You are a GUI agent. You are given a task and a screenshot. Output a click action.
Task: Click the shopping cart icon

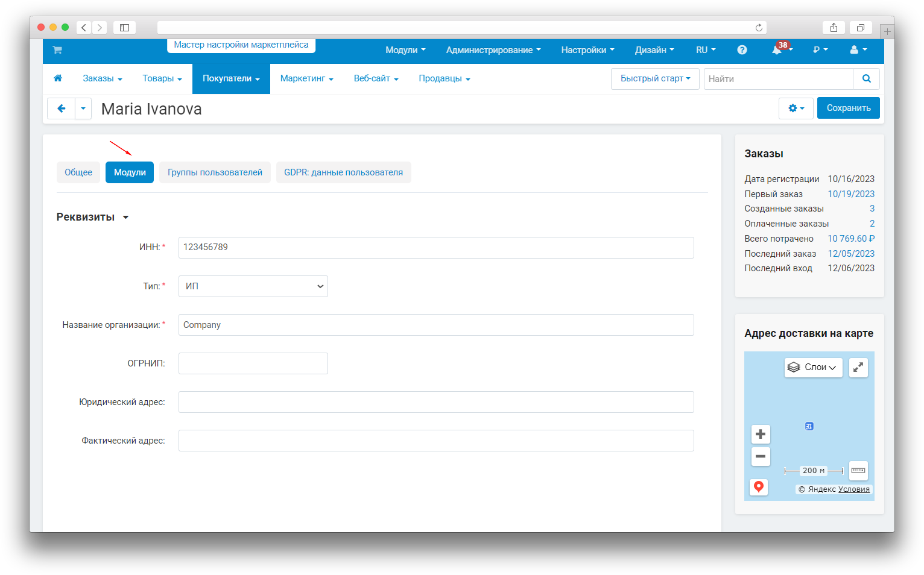[57, 50]
